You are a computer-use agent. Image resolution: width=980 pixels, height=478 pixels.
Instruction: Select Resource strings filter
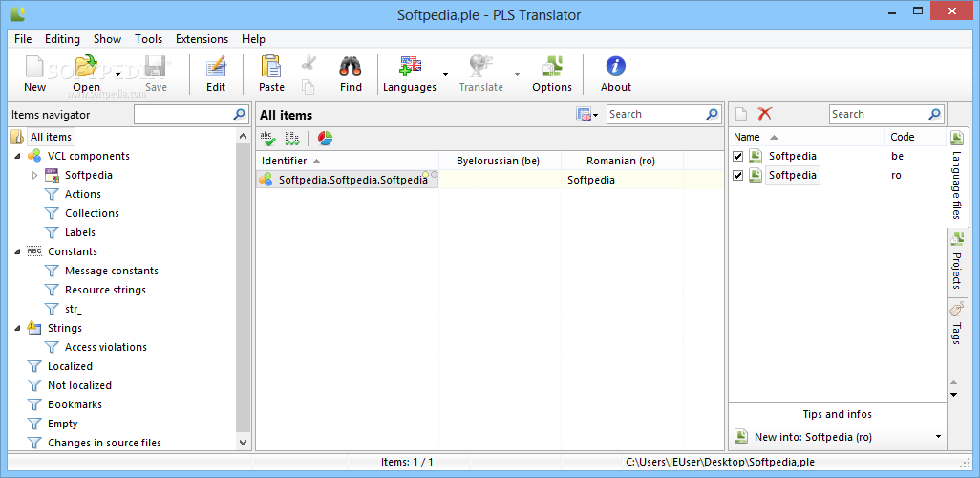click(x=105, y=290)
